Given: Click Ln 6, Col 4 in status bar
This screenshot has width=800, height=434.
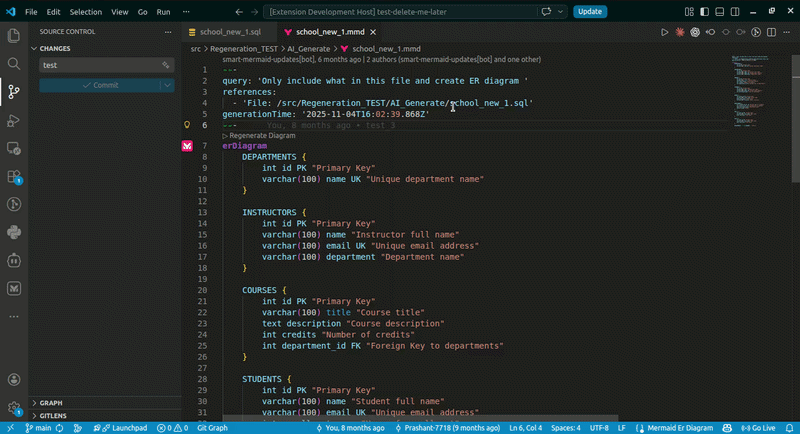Looking at the screenshot, I should 526,428.
